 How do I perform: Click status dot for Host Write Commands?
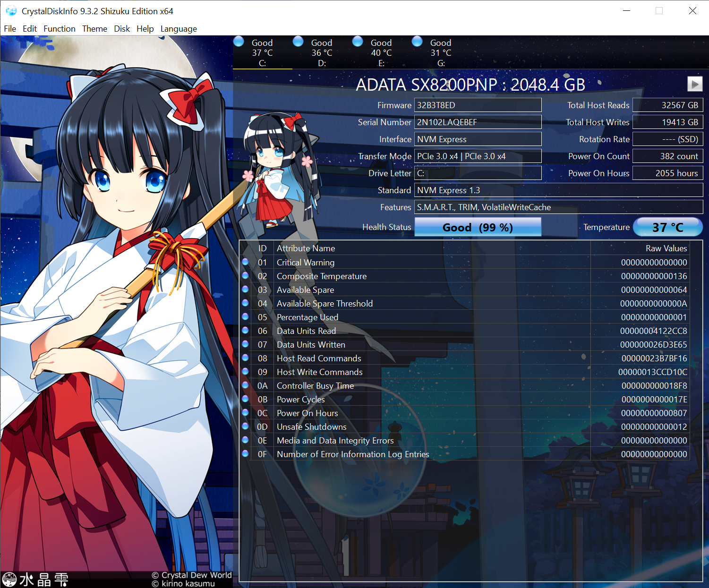point(245,371)
